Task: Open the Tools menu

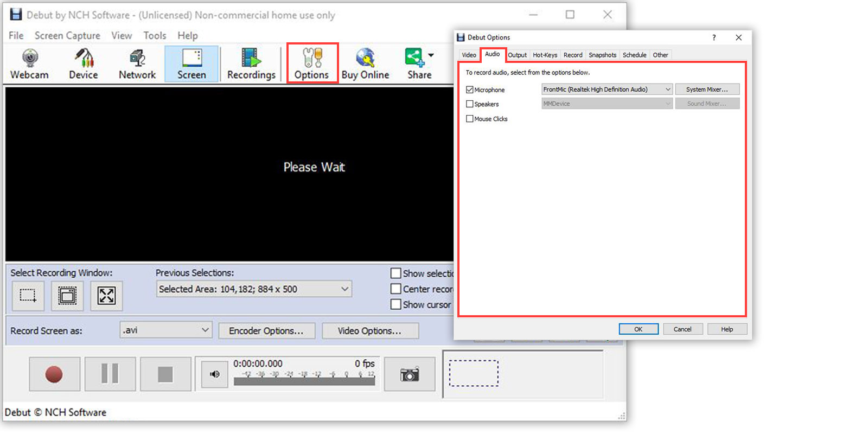Action: coord(155,35)
